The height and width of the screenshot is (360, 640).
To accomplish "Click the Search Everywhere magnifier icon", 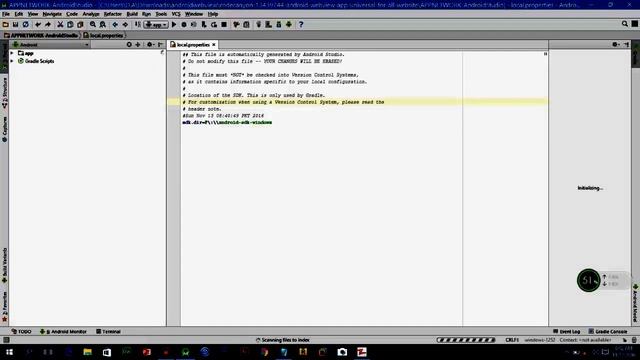I will coord(624,24).
